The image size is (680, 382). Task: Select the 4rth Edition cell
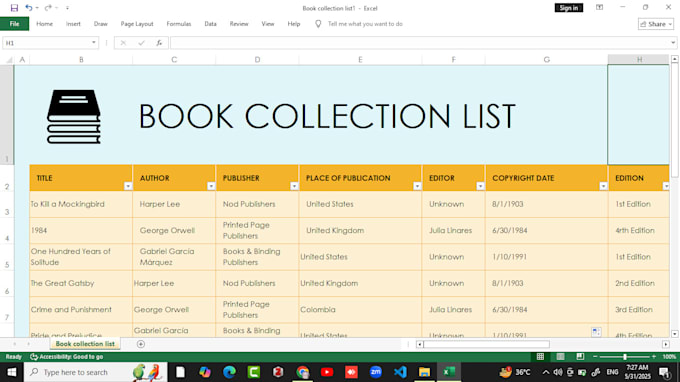(638, 231)
